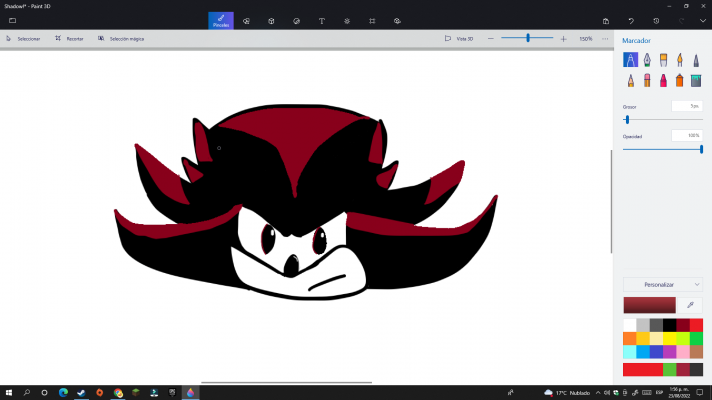Choose the oil brush tool
712x400 pixels.
point(663,60)
